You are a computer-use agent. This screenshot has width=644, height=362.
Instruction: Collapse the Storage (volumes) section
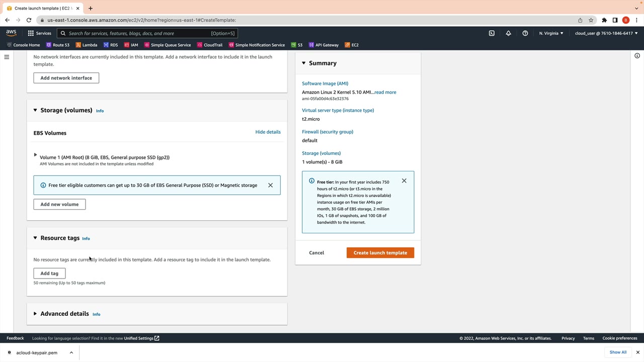35,110
